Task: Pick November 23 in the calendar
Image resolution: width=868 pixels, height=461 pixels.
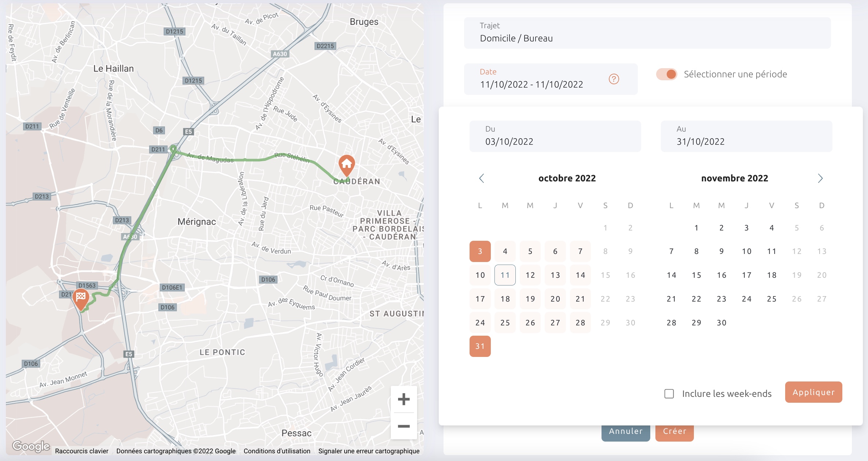Action: (x=721, y=299)
